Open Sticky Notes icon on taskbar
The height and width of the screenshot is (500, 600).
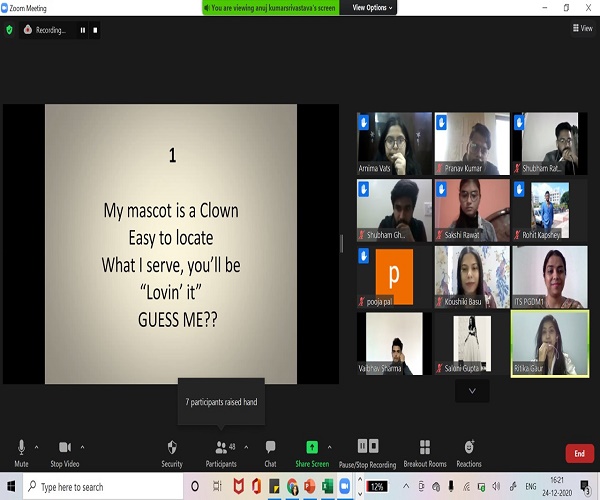tap(274, 487)
